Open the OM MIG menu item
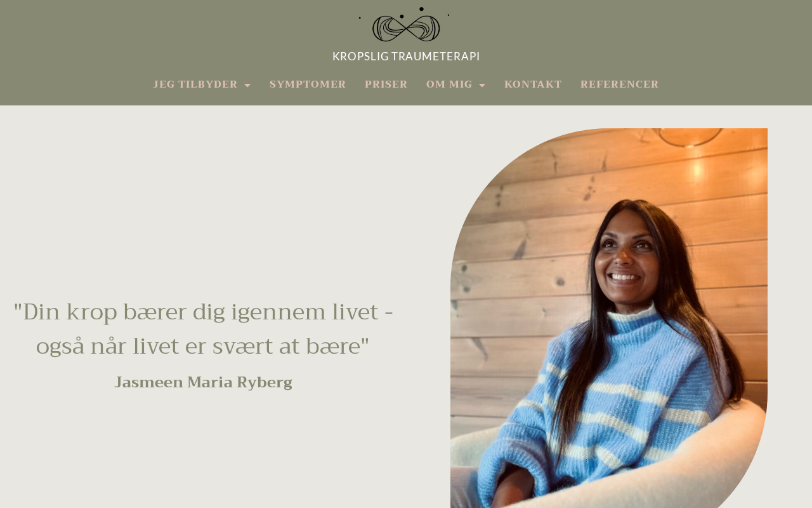Screen dimensions: 812x508 click(x=449, y=84)
